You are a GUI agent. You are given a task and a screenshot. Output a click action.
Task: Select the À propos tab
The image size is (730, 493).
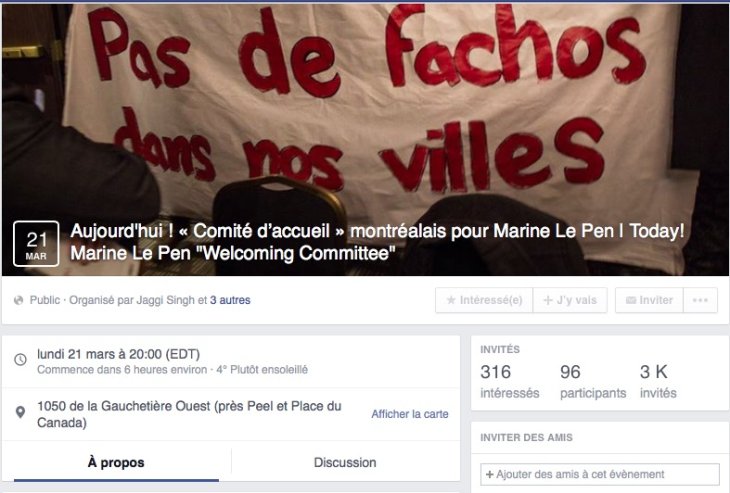pyautogui.click(x=116, y=462)
